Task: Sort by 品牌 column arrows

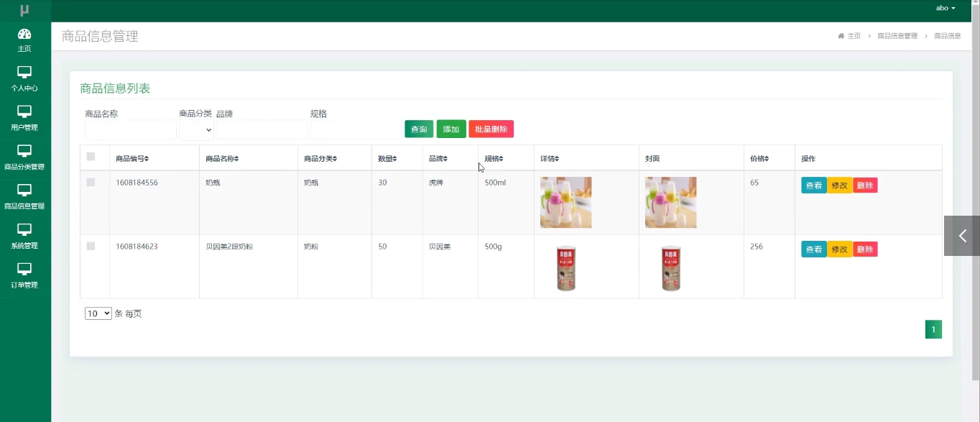Action: point(445,159)
